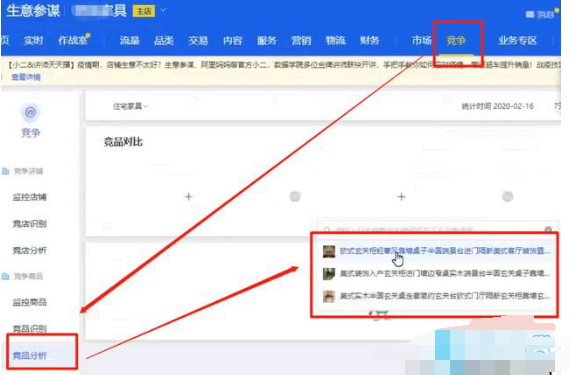Switch to the 品类 tab

pos(164,41)
